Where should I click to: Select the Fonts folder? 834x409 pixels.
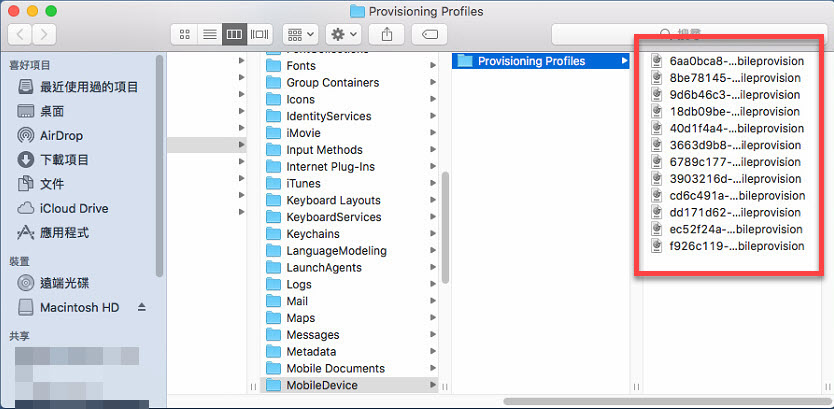point(351,65)
